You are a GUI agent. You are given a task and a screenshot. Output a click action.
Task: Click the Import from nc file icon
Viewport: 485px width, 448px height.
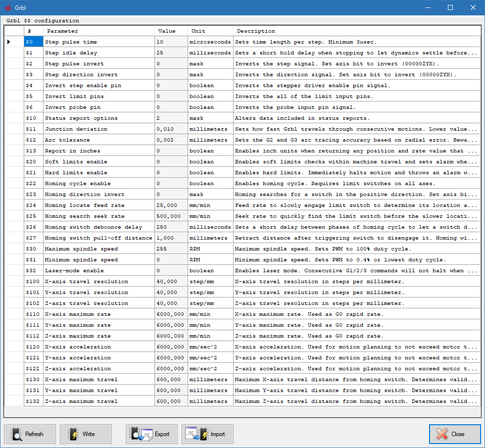click(197, 434)
